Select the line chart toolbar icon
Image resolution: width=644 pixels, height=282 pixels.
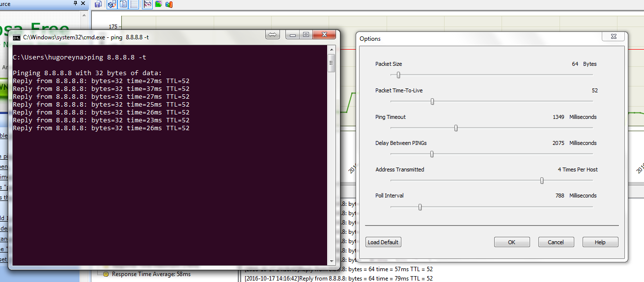147,4
